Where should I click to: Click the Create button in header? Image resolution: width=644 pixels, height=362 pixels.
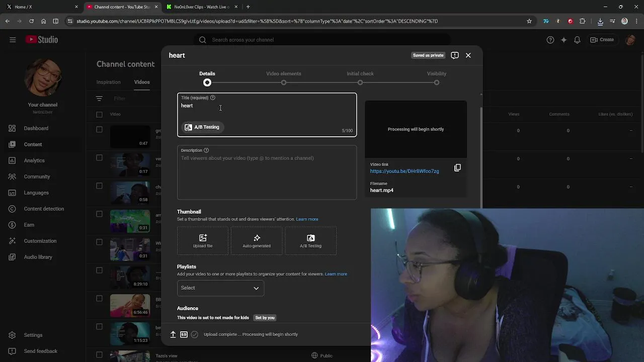[602, 40]
